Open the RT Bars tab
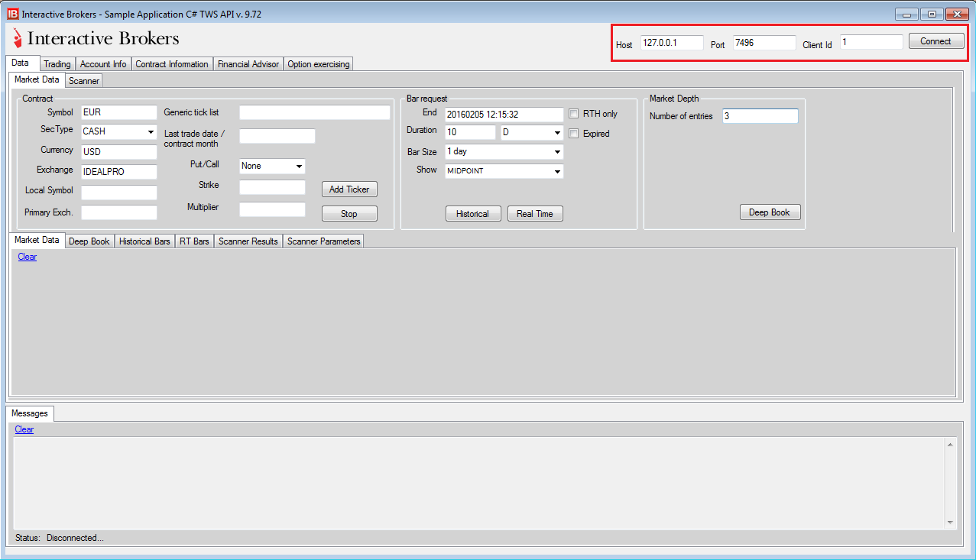 [x=194, y=241]
